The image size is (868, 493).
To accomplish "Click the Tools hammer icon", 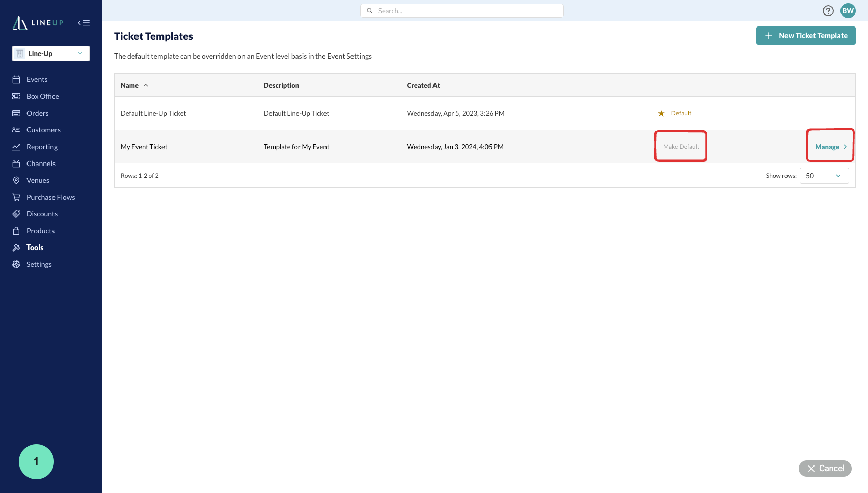I will 16,248.
